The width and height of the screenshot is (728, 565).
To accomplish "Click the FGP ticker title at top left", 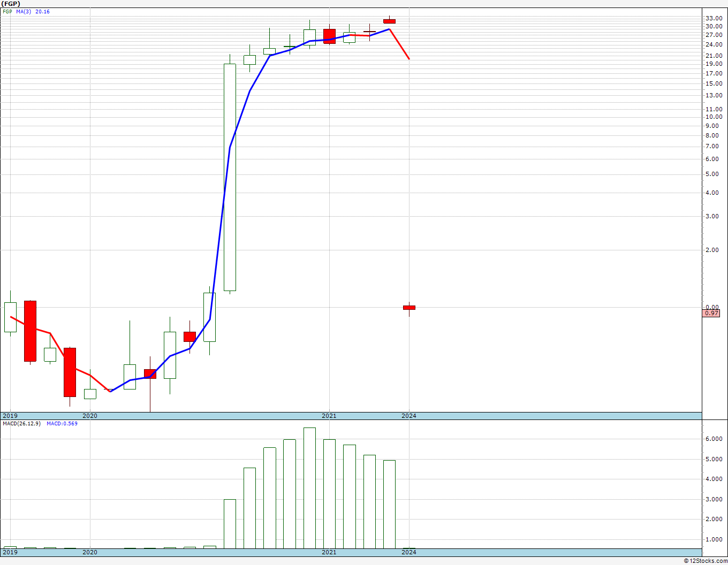I will tap(11, 3).
